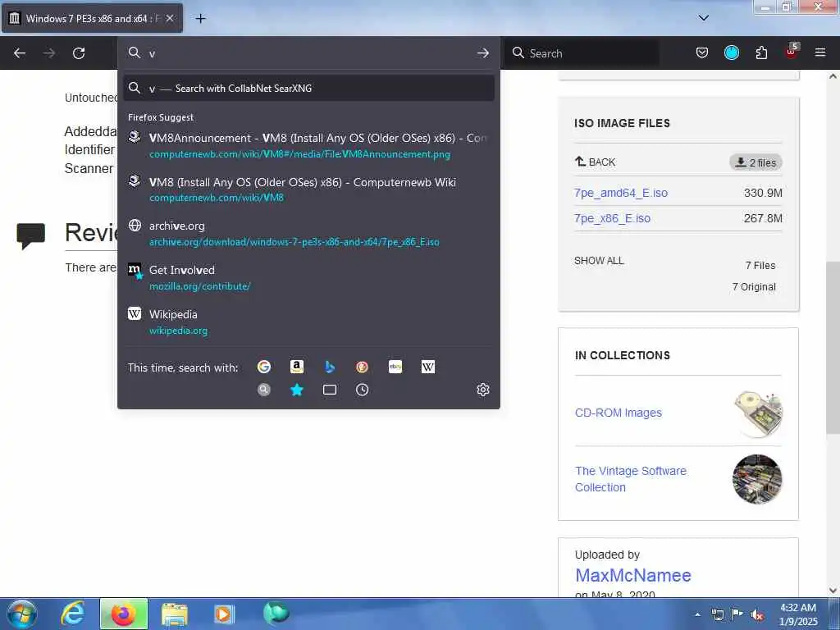Go back with the browser back arrow
Image resolution: width=840 pixels, height=630 pixels.
coord(20,53)
